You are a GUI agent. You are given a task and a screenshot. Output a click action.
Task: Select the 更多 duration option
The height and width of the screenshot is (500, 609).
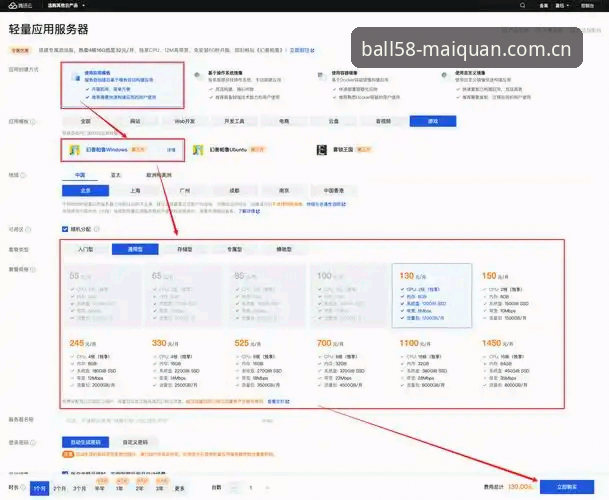click(179, 488)
